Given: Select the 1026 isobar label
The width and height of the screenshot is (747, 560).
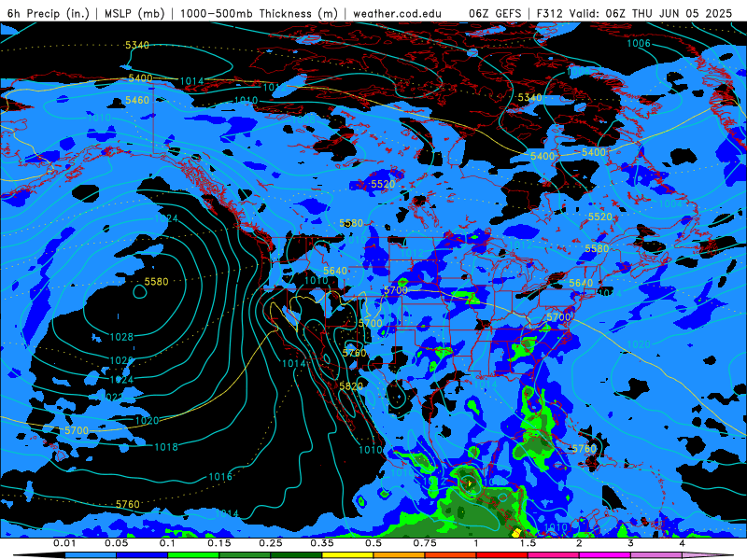Looking at the screenshot, I should pyautogui.click(x=121, y=360).
